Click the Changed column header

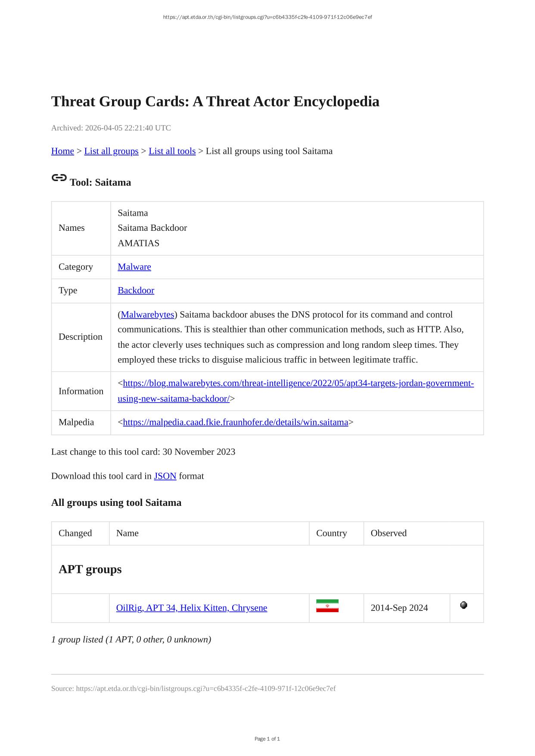point(75,533)
